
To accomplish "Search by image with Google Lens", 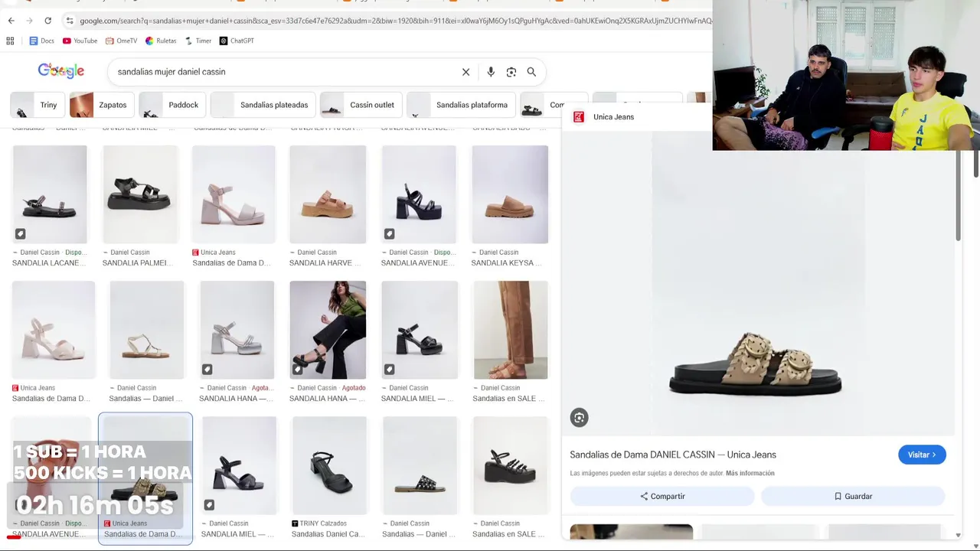I will tap(511, 72).
